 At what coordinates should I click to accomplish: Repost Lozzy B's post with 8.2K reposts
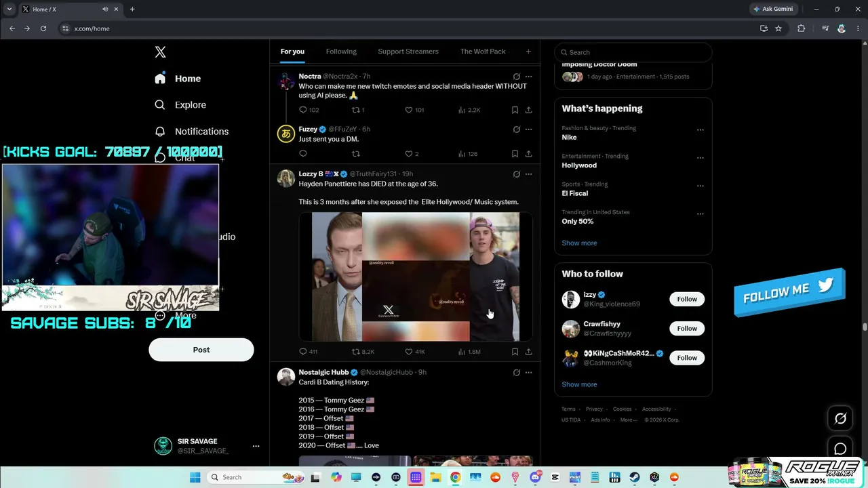(x=356, y=352)
